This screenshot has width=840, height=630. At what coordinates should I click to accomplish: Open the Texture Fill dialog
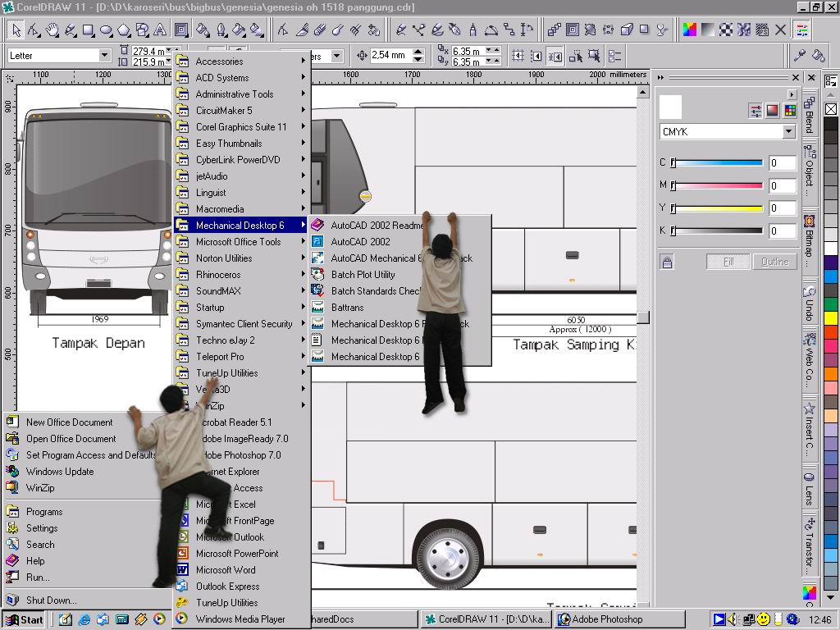click(744, 30)
